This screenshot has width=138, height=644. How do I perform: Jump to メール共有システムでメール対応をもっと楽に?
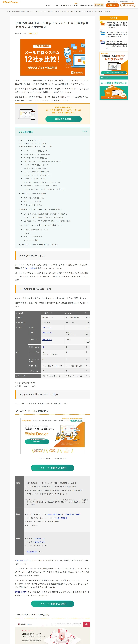point(39,245)
